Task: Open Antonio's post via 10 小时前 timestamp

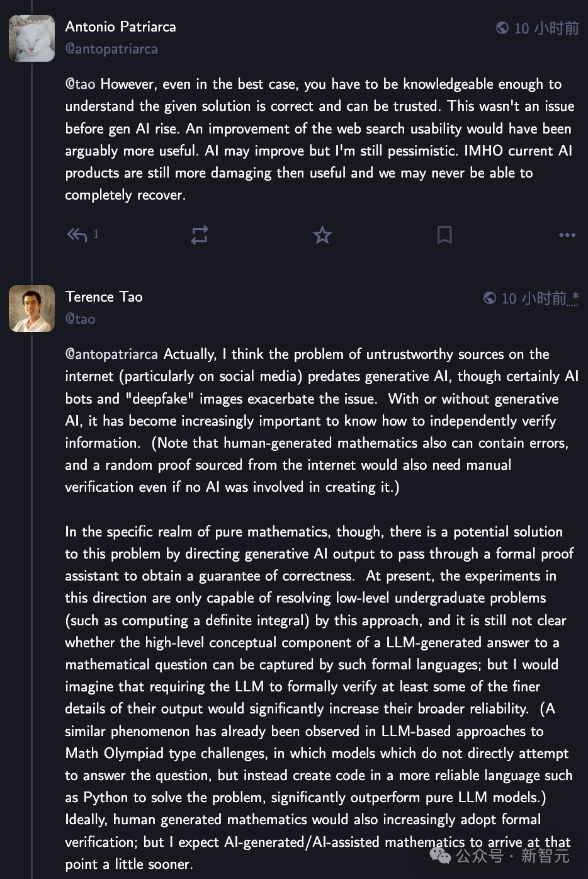Action: [x=546, y=28]
